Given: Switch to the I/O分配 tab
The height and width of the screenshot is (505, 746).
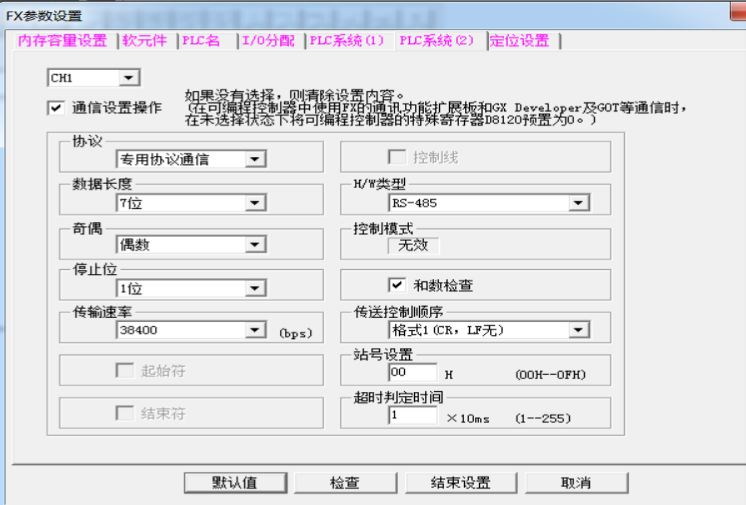Looking at the screenshot, I should [x=267, y=41].
